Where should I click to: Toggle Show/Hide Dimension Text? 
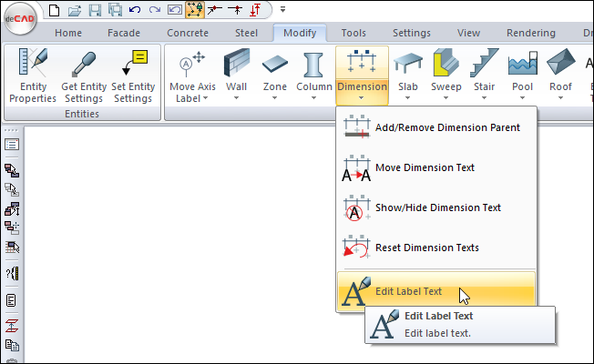pyautogui.click(x=437, y=207)
